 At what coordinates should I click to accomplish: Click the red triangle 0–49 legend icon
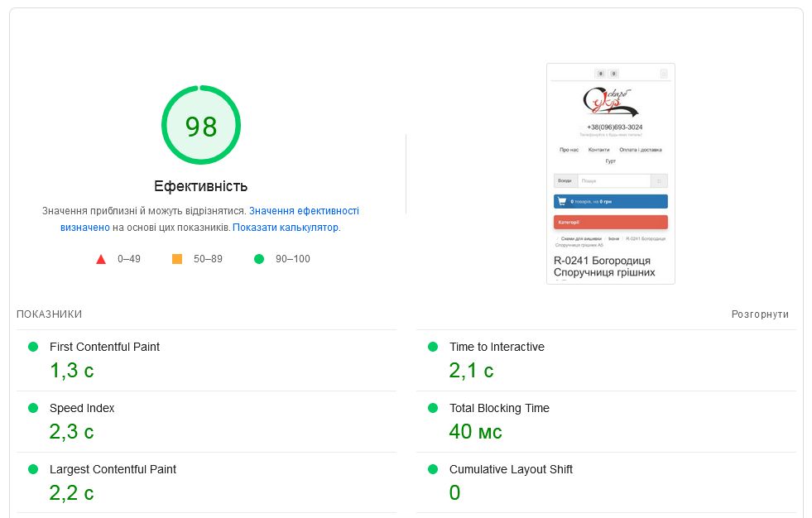[101, 259]
